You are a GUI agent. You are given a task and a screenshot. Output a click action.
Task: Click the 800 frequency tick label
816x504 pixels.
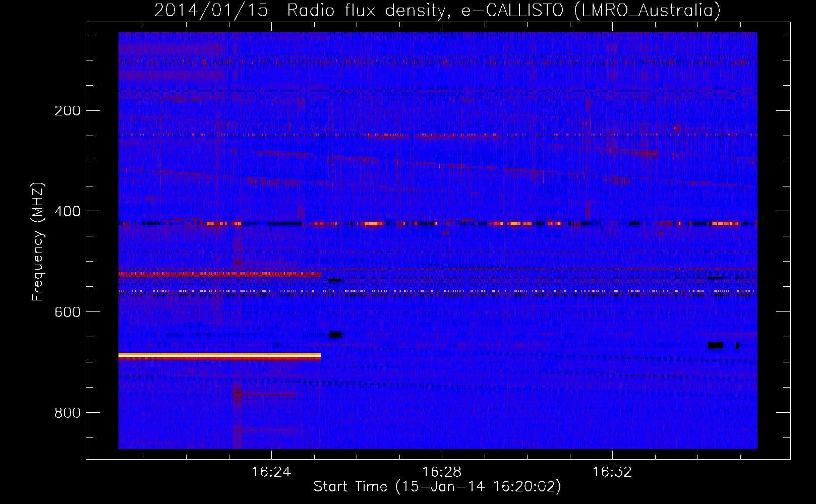pos(68,413)
